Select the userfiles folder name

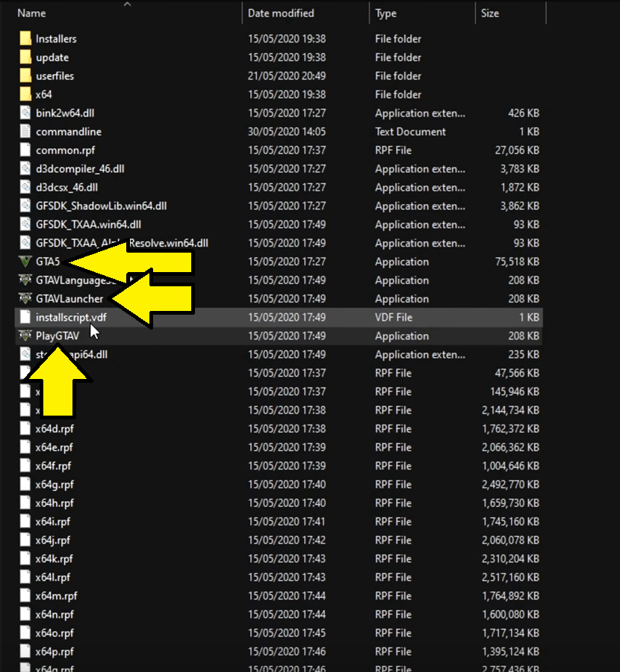[55, 75]
